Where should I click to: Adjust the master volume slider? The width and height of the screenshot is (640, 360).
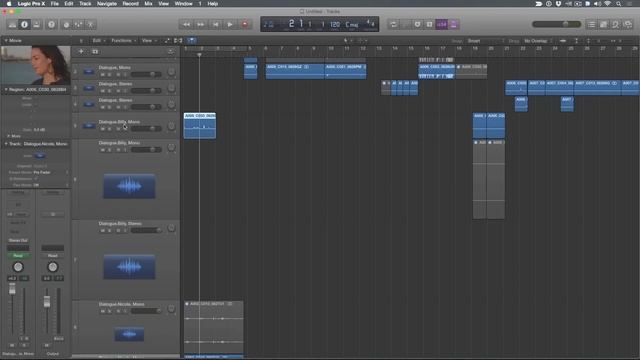click(556, 24)
